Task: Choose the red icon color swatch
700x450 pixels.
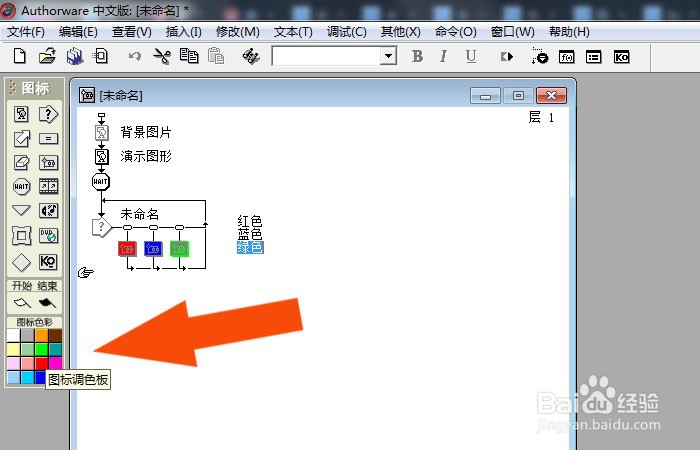Action: click(42, 363)
